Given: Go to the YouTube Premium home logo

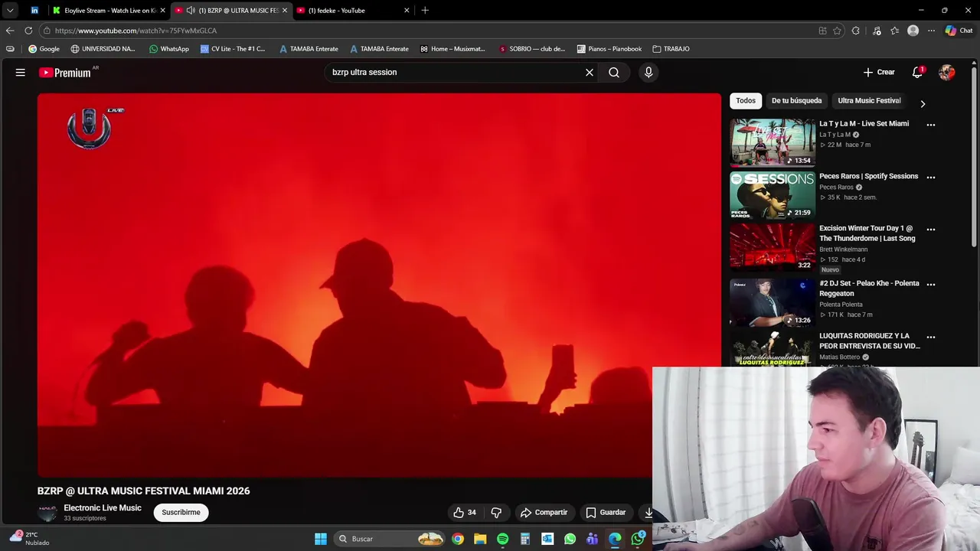Looking at the screenshot, I should click(x=66, y=73).
